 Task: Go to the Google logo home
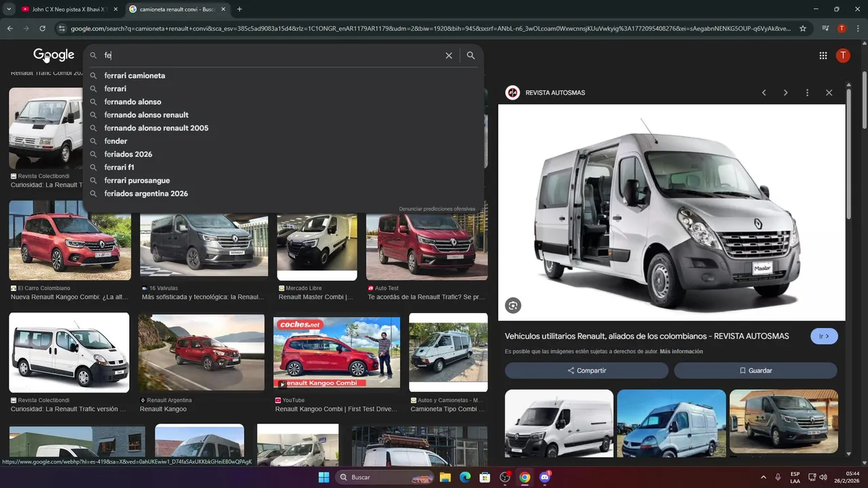[54, 56]
